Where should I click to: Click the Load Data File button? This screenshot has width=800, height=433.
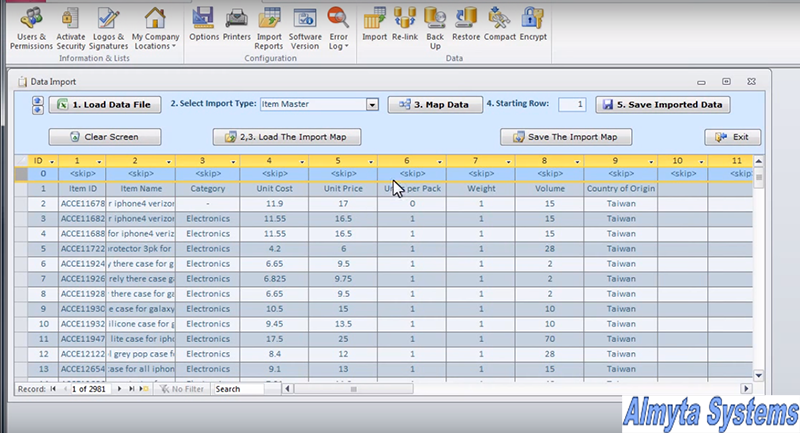pos(105,104)
